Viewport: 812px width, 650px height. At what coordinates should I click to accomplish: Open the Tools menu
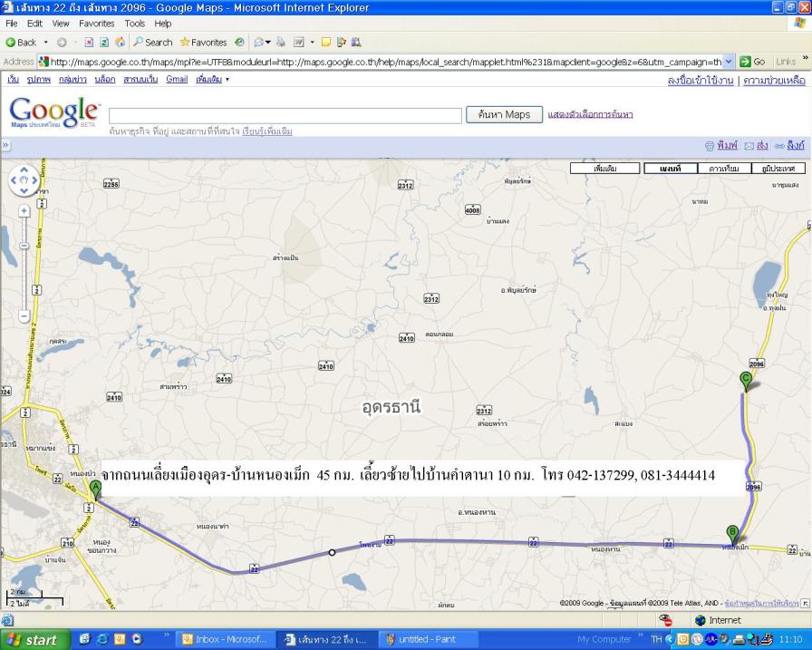pos(136,23)
